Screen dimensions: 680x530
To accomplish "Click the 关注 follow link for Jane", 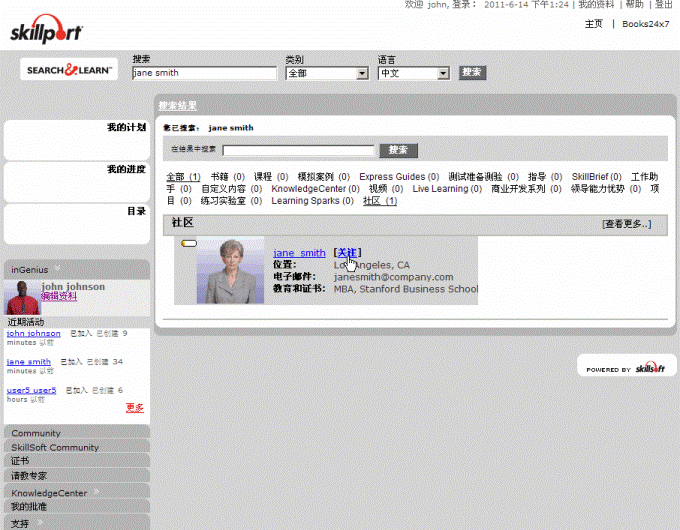I will tap(347, 253).
